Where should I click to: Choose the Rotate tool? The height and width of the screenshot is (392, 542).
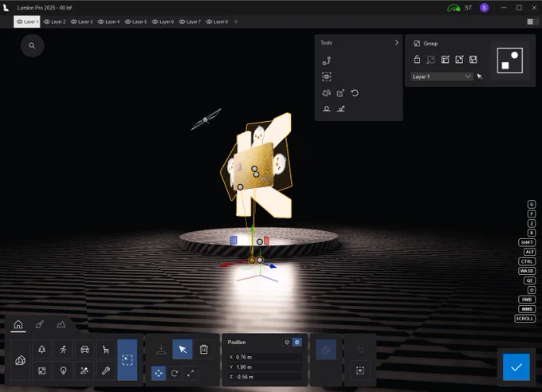(x=175, y=374)
